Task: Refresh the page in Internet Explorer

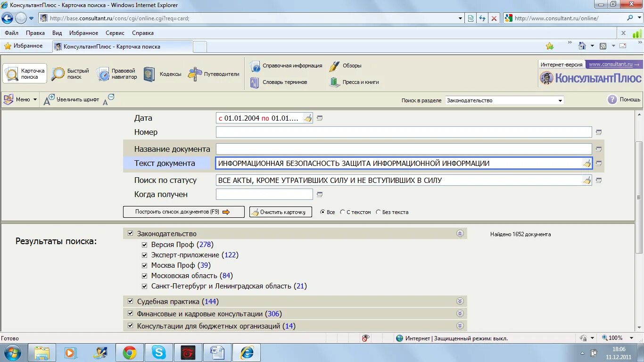Action: (x=482, y=18)
